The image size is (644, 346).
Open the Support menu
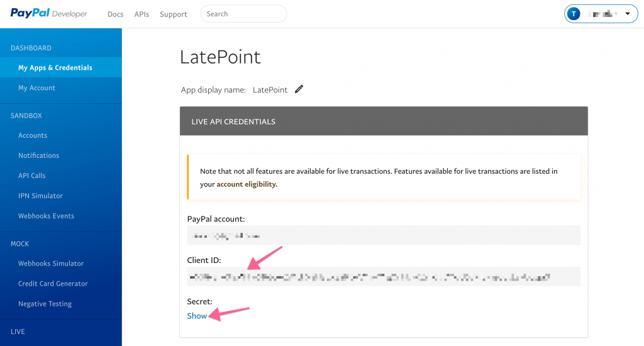[174, 14]
